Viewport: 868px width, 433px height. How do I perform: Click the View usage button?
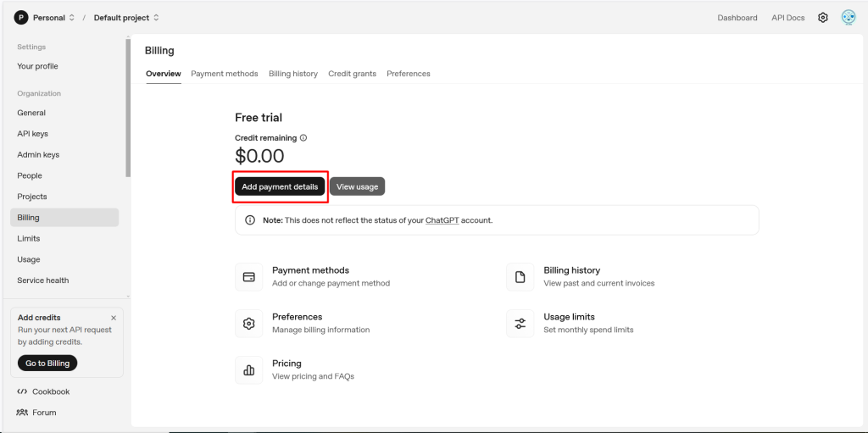click(x=357, y=186)
